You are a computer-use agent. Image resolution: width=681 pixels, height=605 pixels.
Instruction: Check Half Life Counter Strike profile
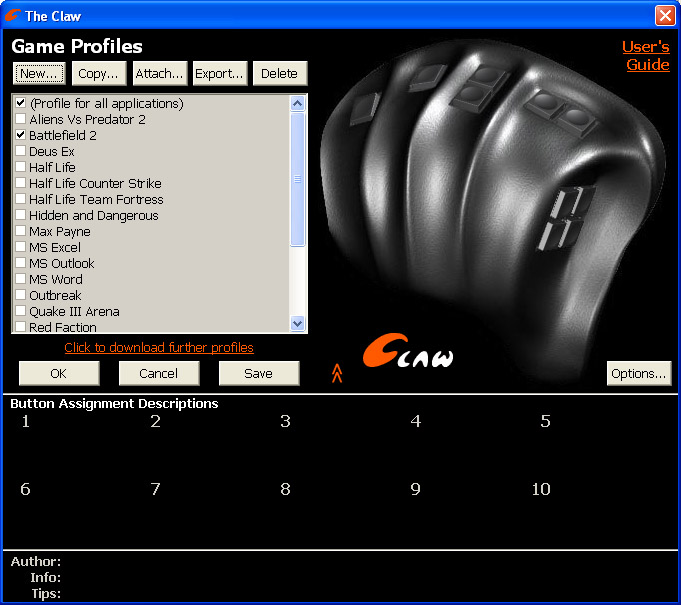(20, 183)
